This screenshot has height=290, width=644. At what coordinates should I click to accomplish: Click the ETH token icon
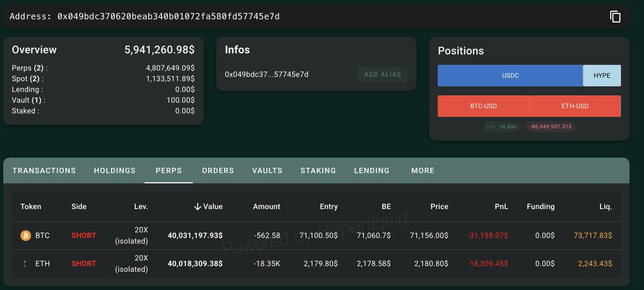coord(25,264)
